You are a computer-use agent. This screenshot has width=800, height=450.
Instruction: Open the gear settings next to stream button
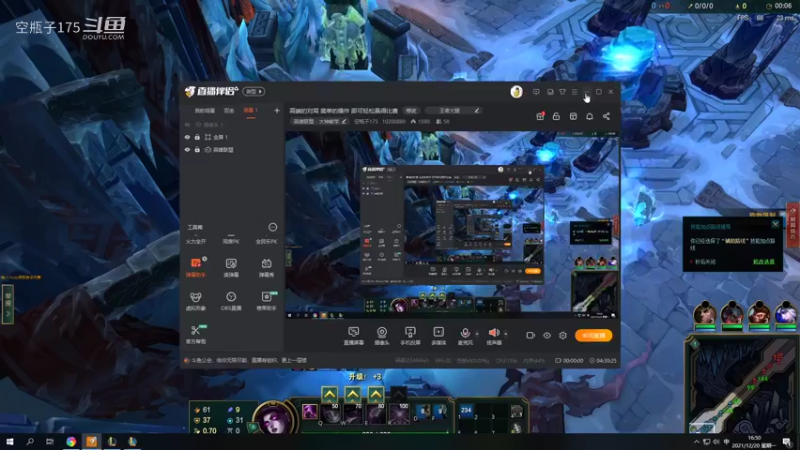click(563, 335)
